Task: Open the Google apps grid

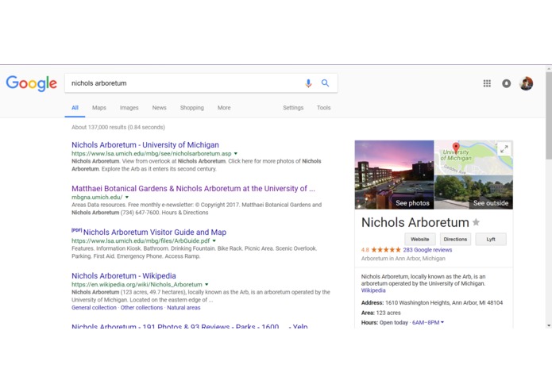Action: click(x=487, y=83)
